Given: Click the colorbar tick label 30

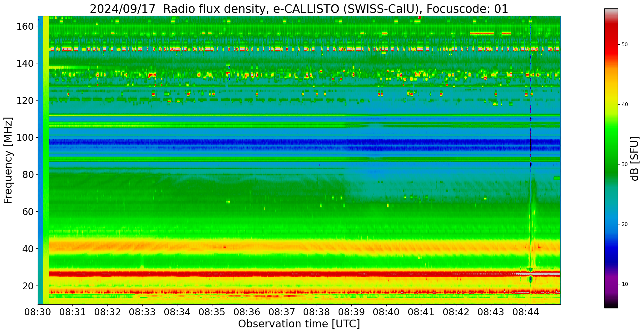Looking at the screenshot, I should click(625, 164).
